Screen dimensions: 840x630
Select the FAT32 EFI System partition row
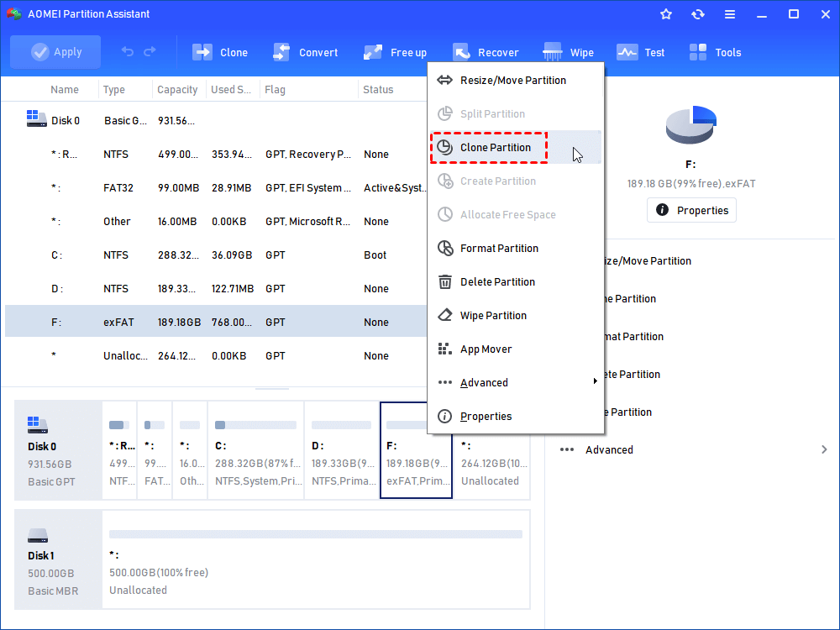click(216, 188)
